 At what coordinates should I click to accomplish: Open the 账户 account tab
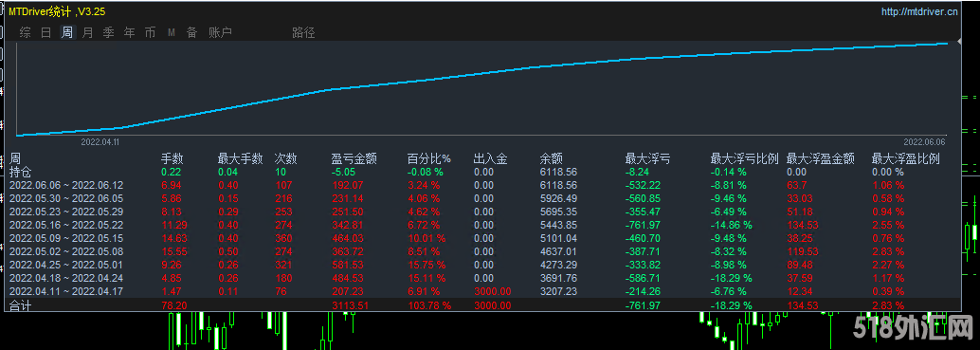click(220, 32)
